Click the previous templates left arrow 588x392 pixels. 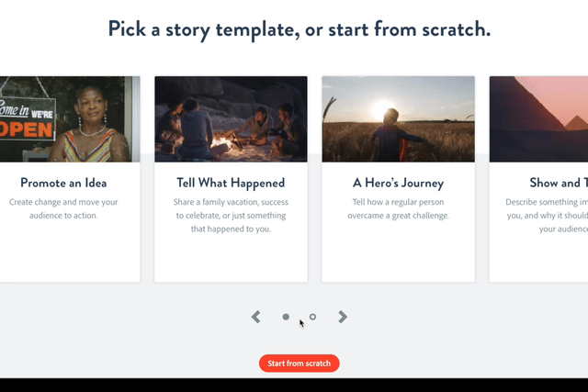[256, 317]
